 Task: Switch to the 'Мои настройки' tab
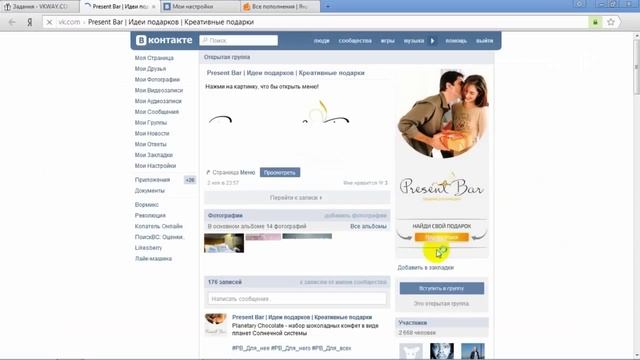click(x=200, y=7)
